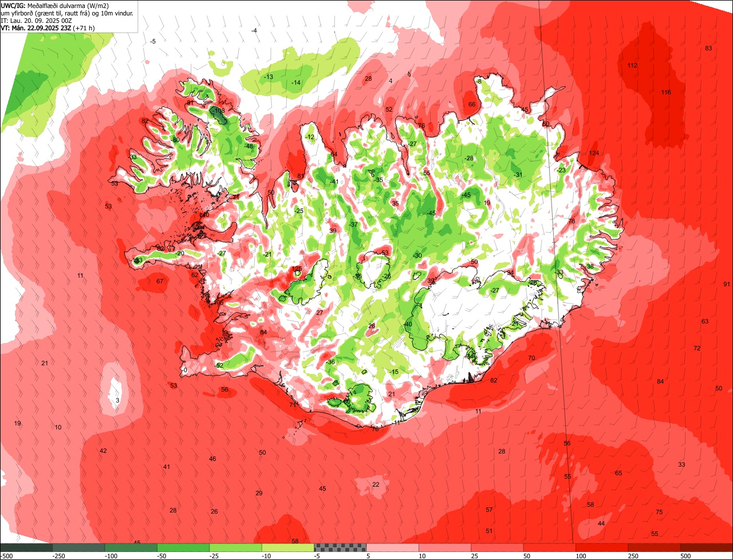Click the map value '71'
This screenshot has width=733, height=560.
[292, 405]
